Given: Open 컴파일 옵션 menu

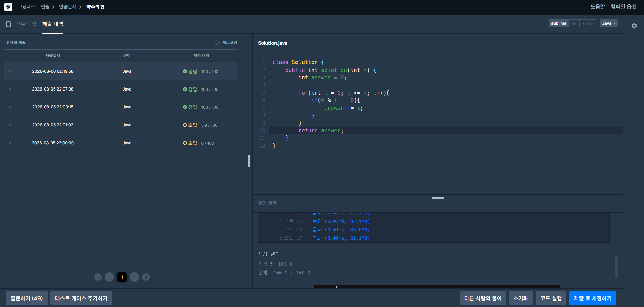Looking at the screenshot, I should (x=623, y=7).
